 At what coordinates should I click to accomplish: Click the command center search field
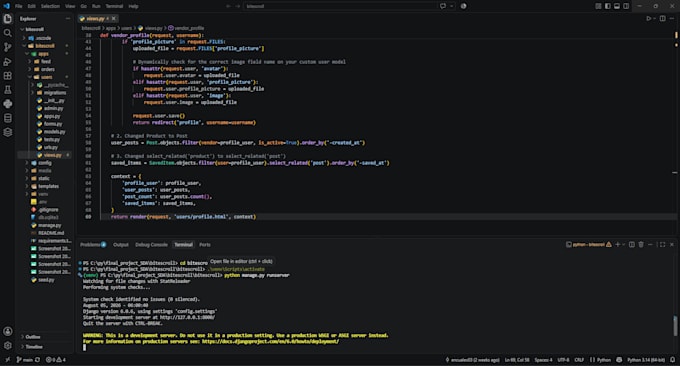point(340,6)
